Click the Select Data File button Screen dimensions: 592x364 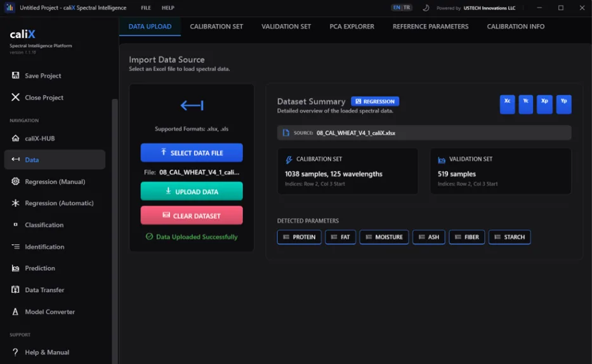(192, 153)
